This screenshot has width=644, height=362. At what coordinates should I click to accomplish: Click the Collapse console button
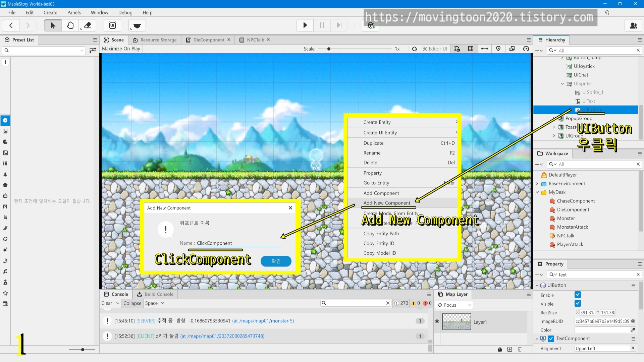coord(132,303)
